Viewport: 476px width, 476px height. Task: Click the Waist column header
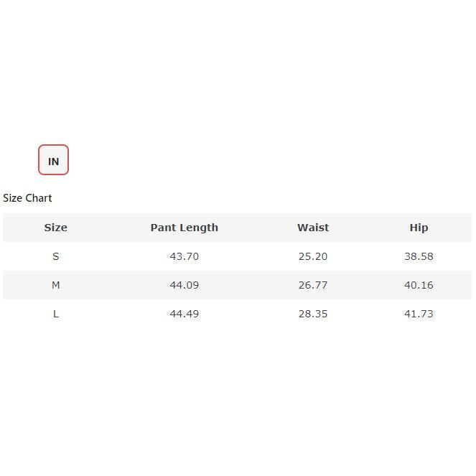(313, 228)
